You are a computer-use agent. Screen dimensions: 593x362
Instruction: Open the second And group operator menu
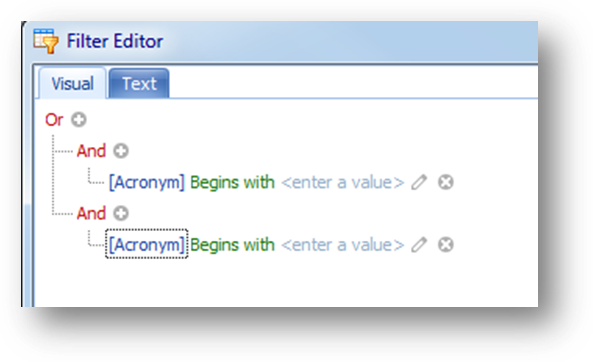91,213
